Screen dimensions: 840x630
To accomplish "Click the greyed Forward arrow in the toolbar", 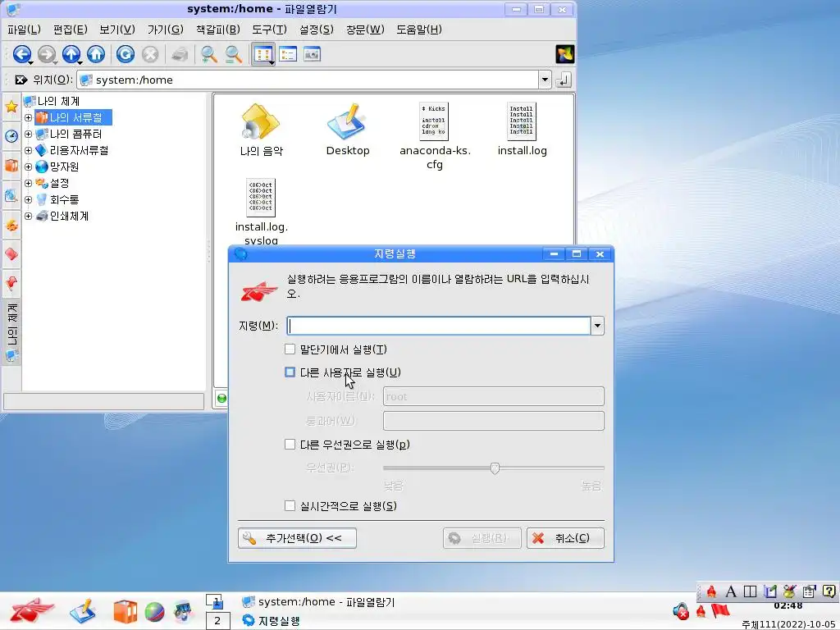I will point(47,54).
